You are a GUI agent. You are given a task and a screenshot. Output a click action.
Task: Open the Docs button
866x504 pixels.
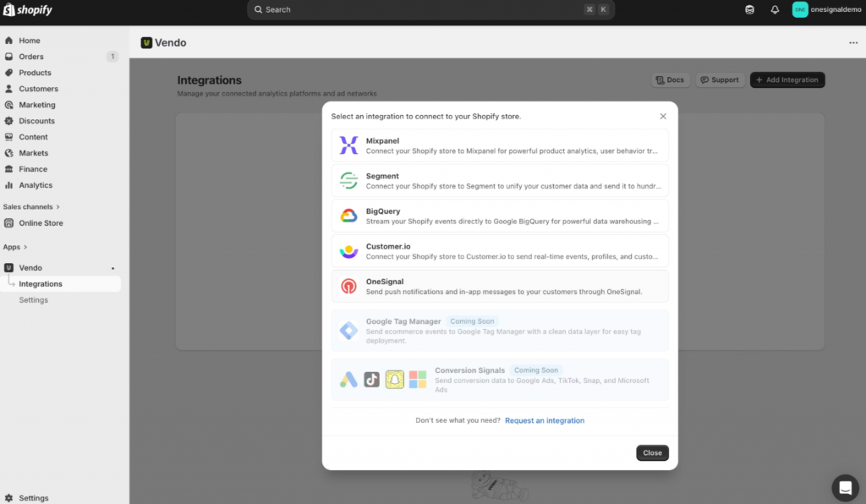670,79
